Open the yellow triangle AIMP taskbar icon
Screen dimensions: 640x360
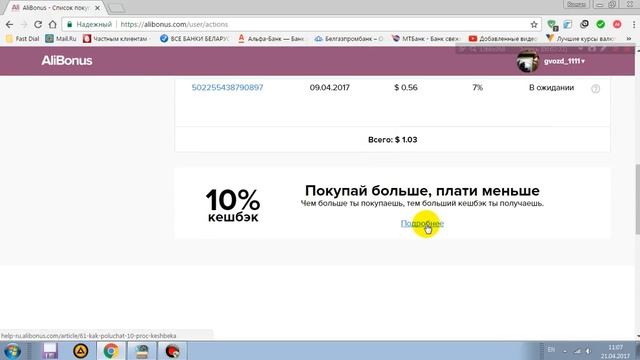coord(80,351)
